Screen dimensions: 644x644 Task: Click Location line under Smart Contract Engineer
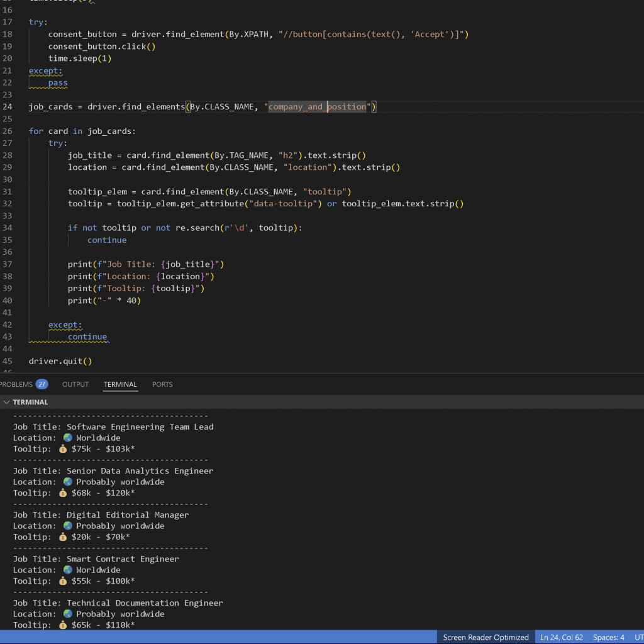point(67,570)
